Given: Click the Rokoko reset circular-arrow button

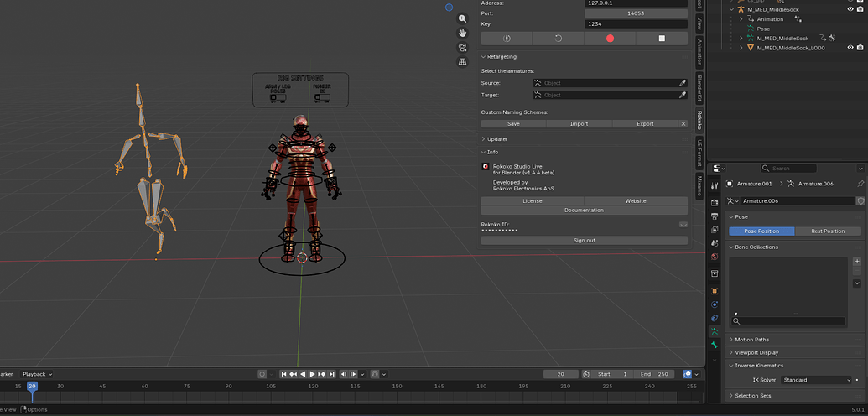Looking at the screenshot, I should click(558, 39).
